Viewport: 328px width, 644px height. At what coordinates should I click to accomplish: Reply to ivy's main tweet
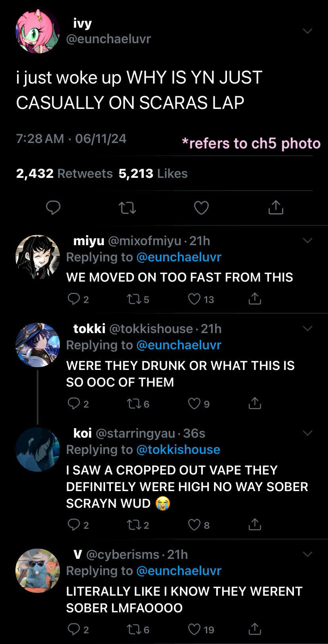53,208
